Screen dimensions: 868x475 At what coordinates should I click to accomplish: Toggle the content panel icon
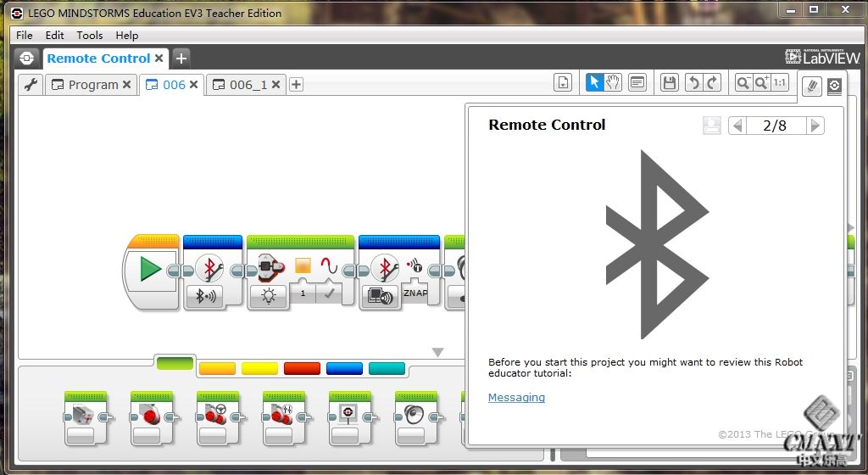[834, 86]
